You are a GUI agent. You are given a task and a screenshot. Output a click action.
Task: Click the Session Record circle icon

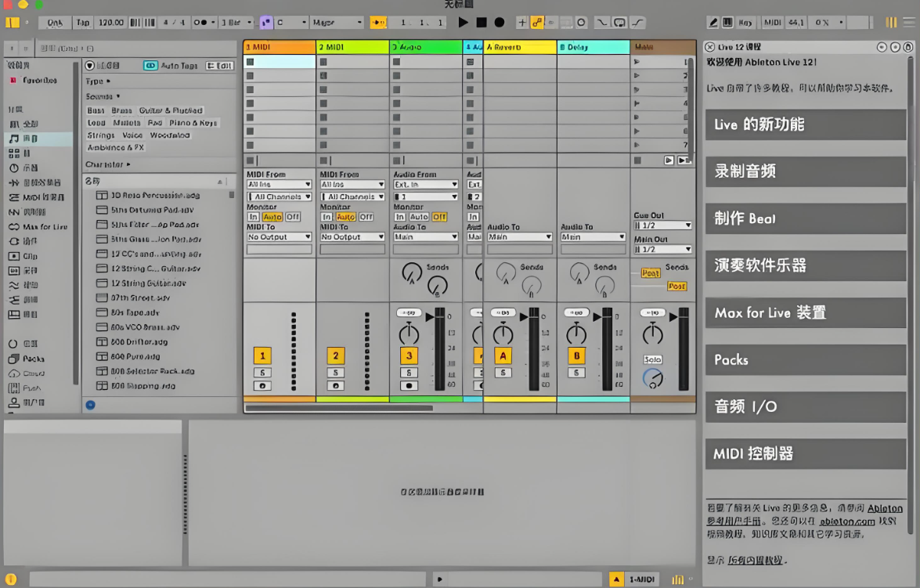(582, 22)
